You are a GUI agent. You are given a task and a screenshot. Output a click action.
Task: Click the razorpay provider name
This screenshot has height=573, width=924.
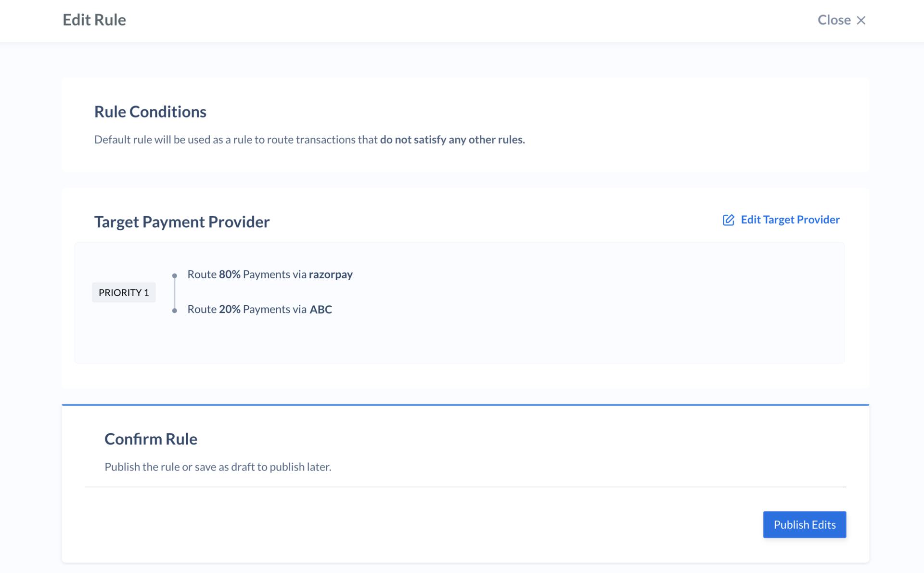tap(331, 274)
